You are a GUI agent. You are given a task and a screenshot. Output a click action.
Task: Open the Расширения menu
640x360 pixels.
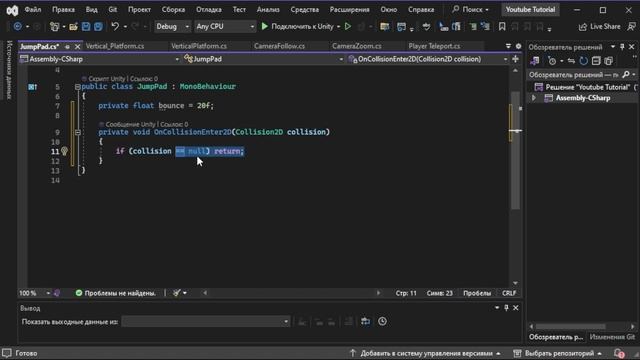click(x=349, y=9)
